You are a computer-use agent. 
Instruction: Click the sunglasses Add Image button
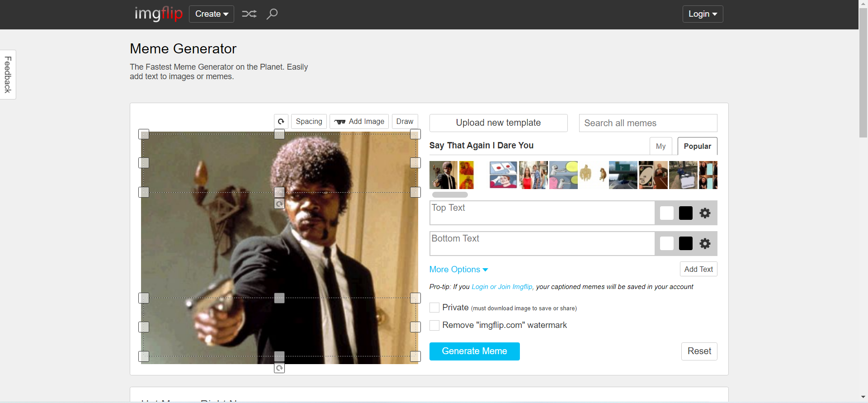359,122
